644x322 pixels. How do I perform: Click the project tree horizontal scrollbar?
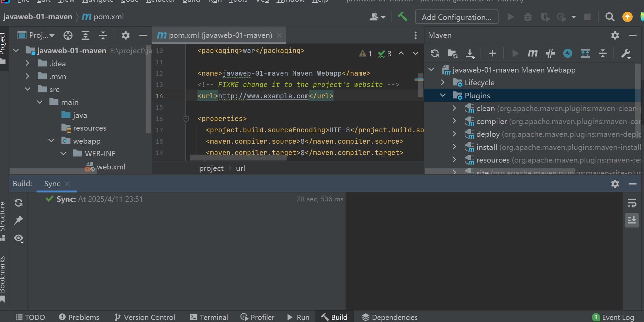(x=52, y=171)
